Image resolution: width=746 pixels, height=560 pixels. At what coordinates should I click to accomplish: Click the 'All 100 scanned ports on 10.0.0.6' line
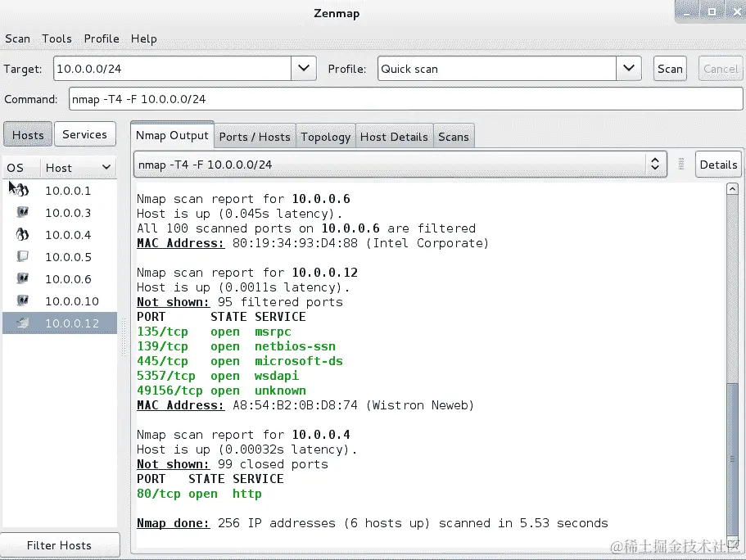pyautogui.click(x=306, y=228)
